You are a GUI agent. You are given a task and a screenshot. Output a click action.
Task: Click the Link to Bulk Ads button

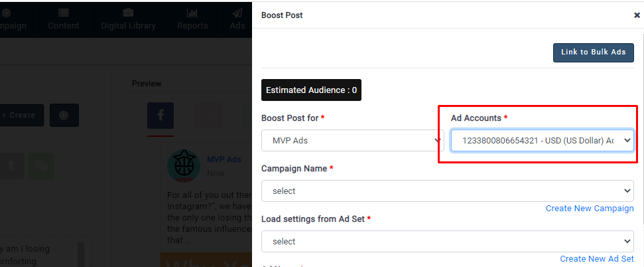tap(593, 53)
